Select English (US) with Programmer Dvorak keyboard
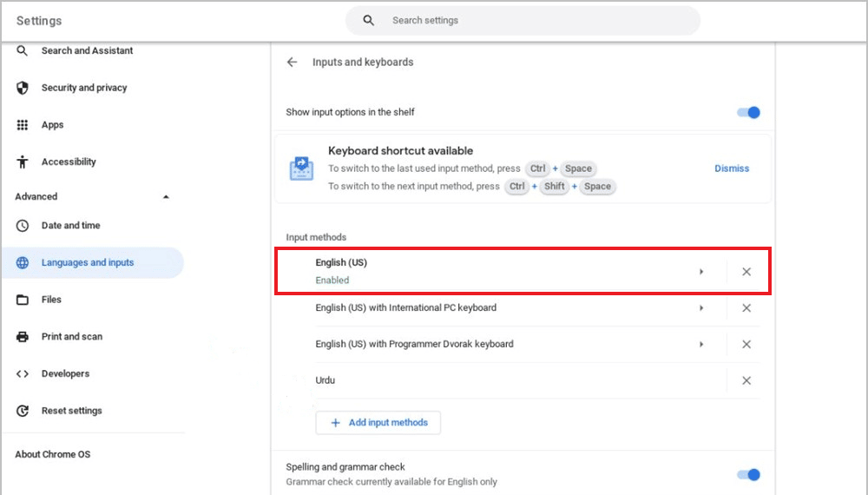Screen dimensions: 868x495 coord(415,345)
